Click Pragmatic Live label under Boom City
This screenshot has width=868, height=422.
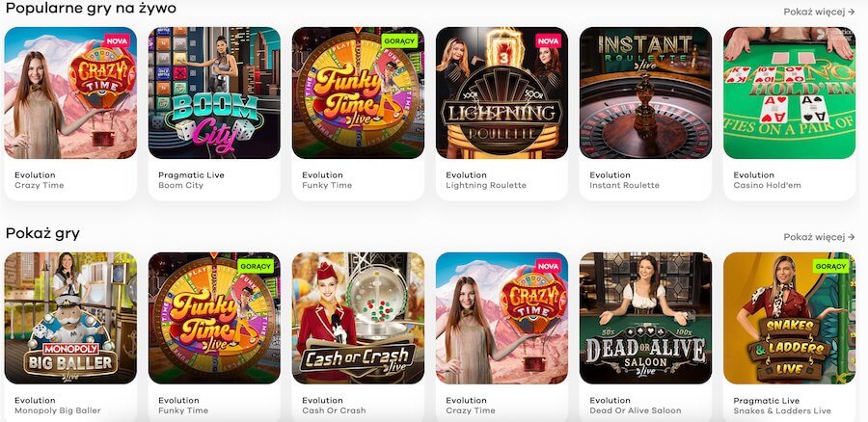192,174
